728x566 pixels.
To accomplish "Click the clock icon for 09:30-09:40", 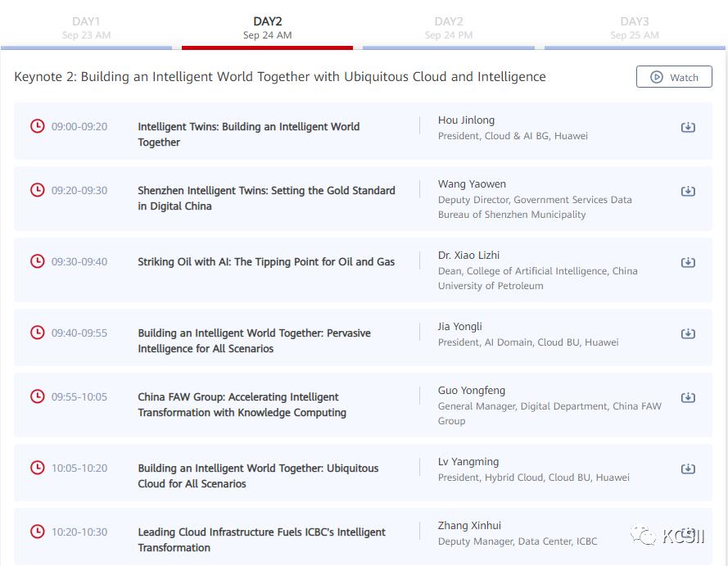I will [37, 261].
